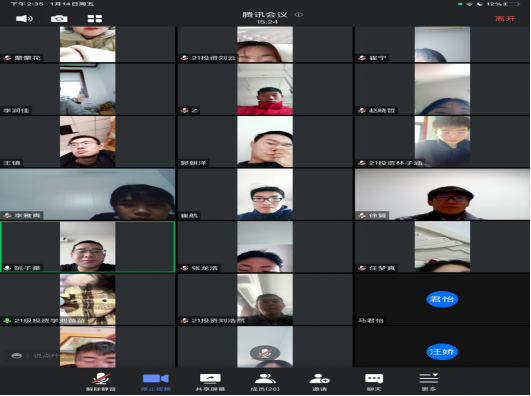Click the red 离开 leave meeting button
531x396 pixels.
click(x=505, y=18)
